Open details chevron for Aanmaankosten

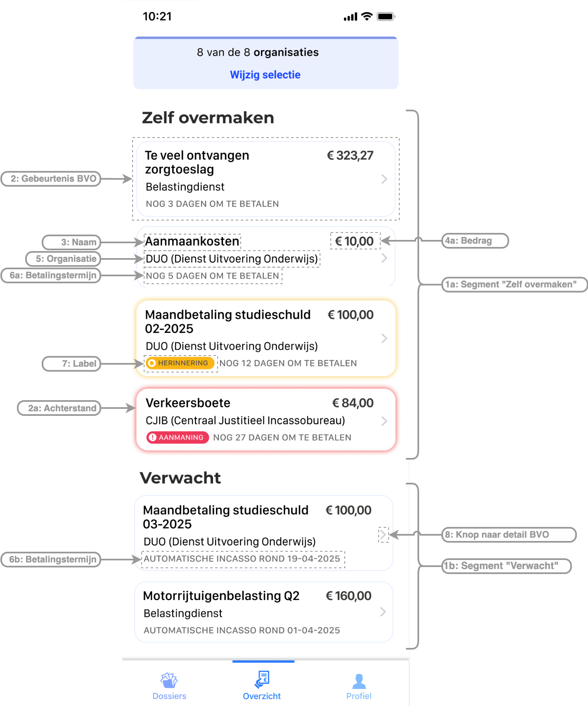click(384, 258)
